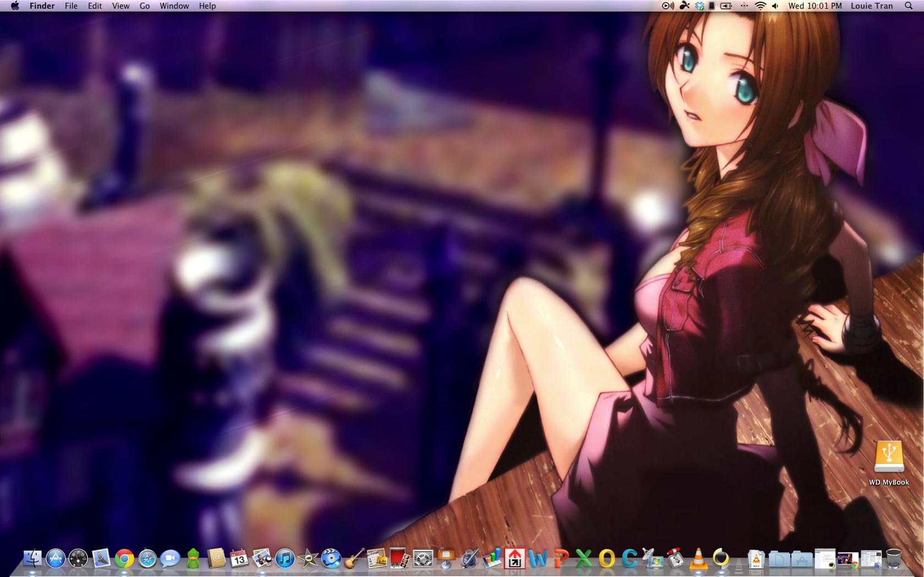Viewport: 924px width, 577px height.
Task: Open Spotlight search magnifier
Action: tap(909, 6)
